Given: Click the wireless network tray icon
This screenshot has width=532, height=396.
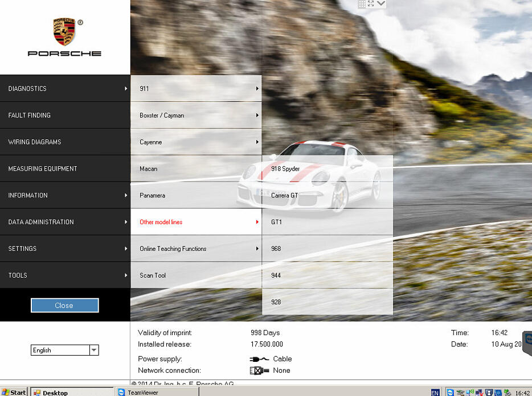Looking at the screenshot, I should 470,393.
